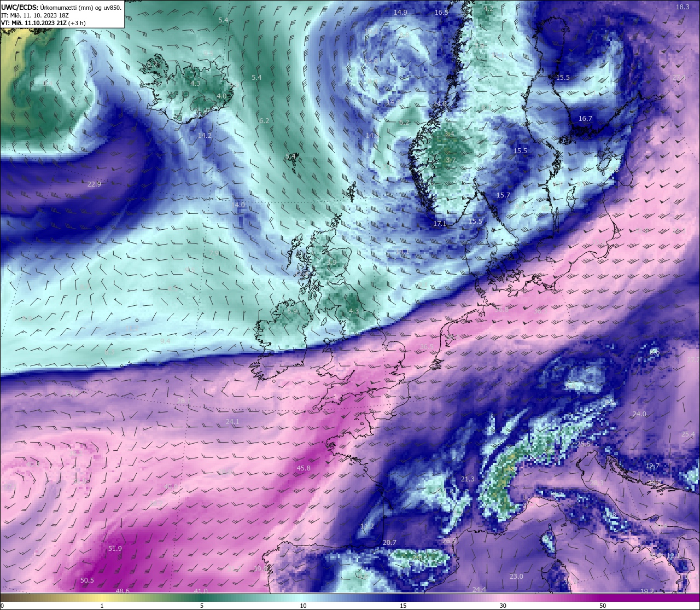Screen dimensions: 700x610
Task: Click the 24.0 value on the right side
Action: coord(639,415)
